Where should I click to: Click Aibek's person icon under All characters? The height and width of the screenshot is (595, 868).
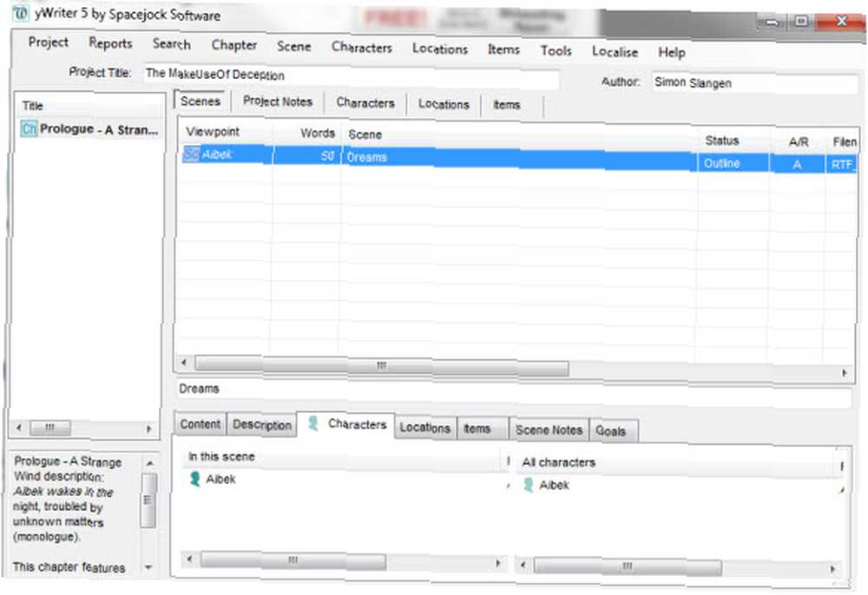click(528, 485)
